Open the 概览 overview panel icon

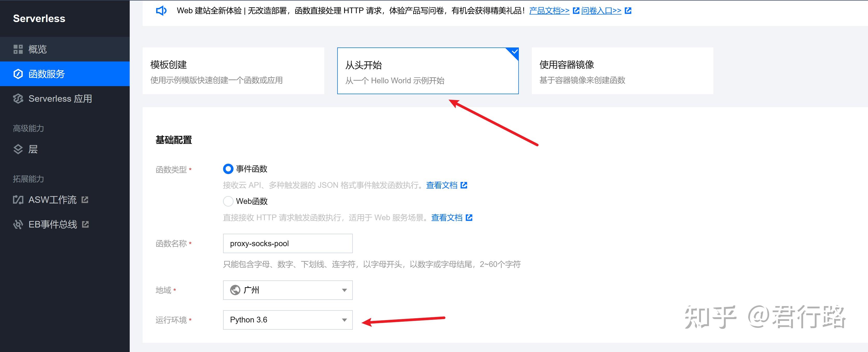pos(18,49)
